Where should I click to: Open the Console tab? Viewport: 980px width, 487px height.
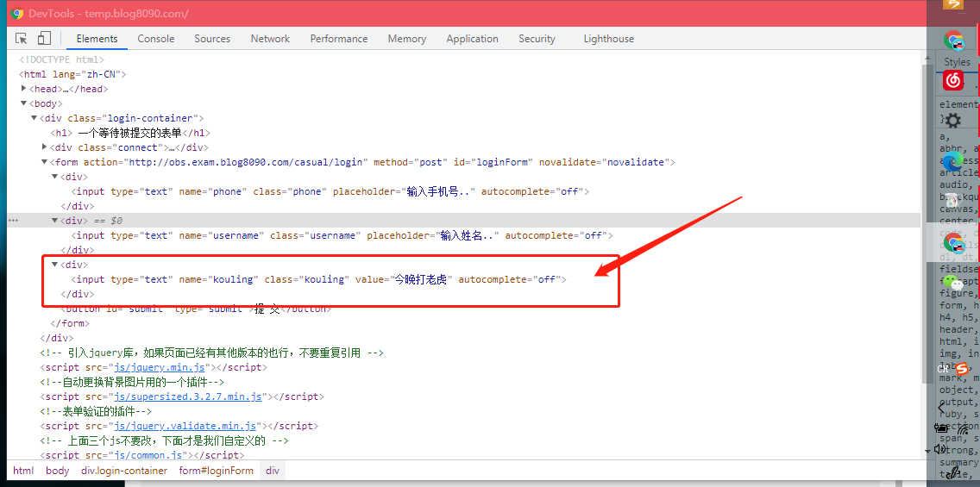click(155, 39)
